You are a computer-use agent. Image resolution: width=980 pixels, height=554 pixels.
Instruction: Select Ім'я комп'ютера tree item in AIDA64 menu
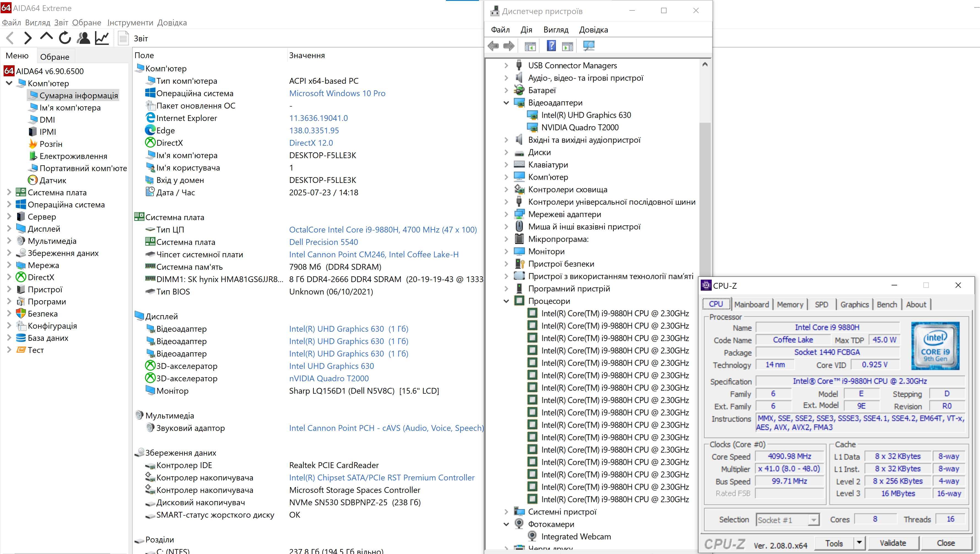coord(70,107)
